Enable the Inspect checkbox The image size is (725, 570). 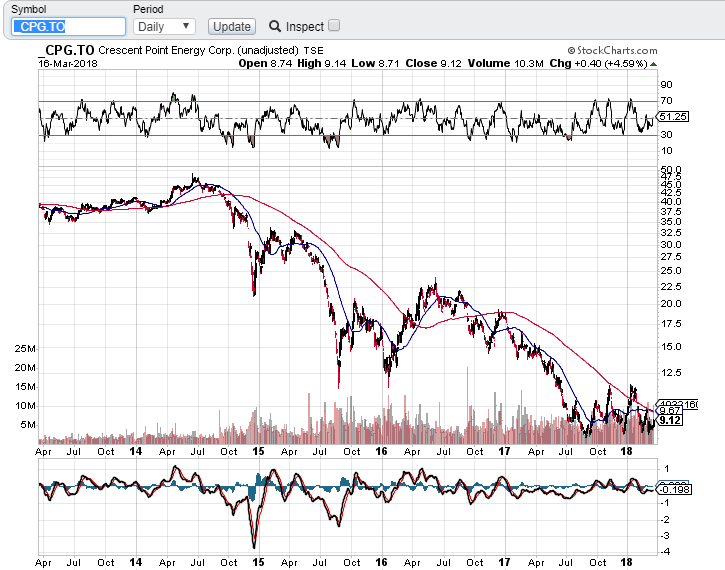click(334, 25)
